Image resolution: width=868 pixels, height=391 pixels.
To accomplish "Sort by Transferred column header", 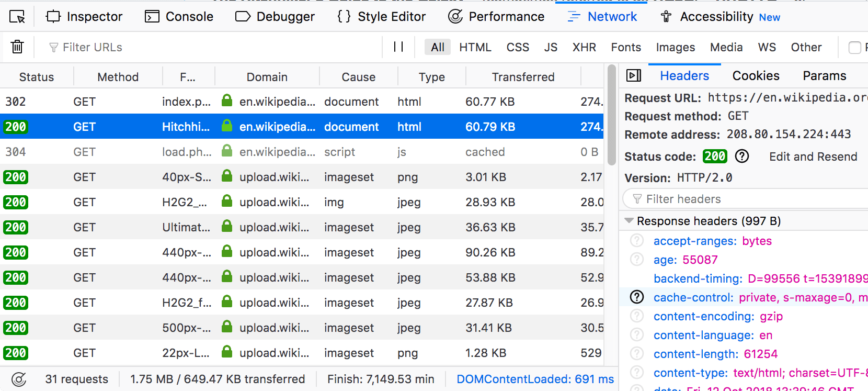I will [x=523, y=77].
